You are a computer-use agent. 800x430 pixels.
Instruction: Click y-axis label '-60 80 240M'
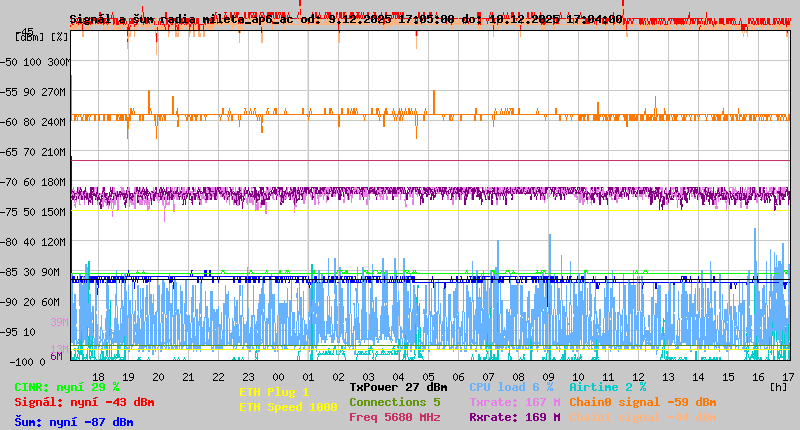click(33, 122)
